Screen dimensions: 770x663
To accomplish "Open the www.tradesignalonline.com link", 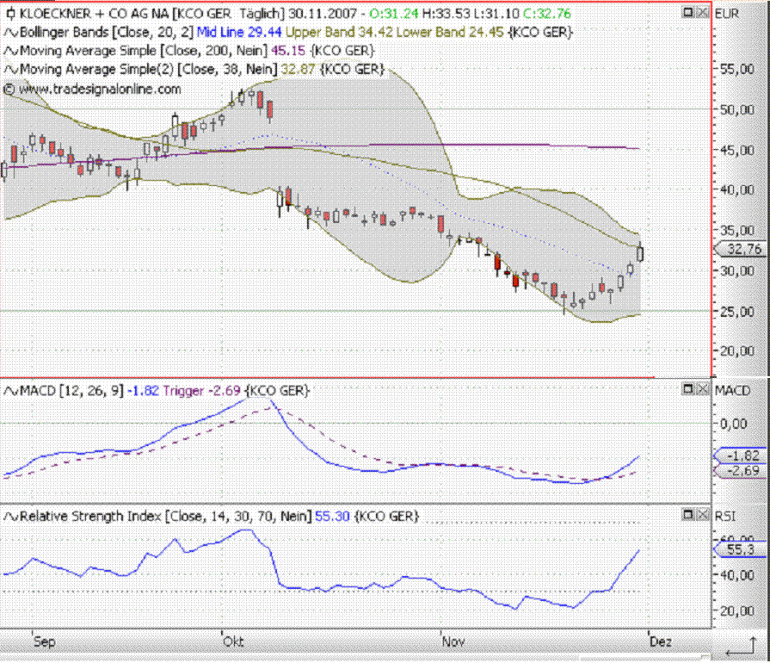I will [100, 89].
